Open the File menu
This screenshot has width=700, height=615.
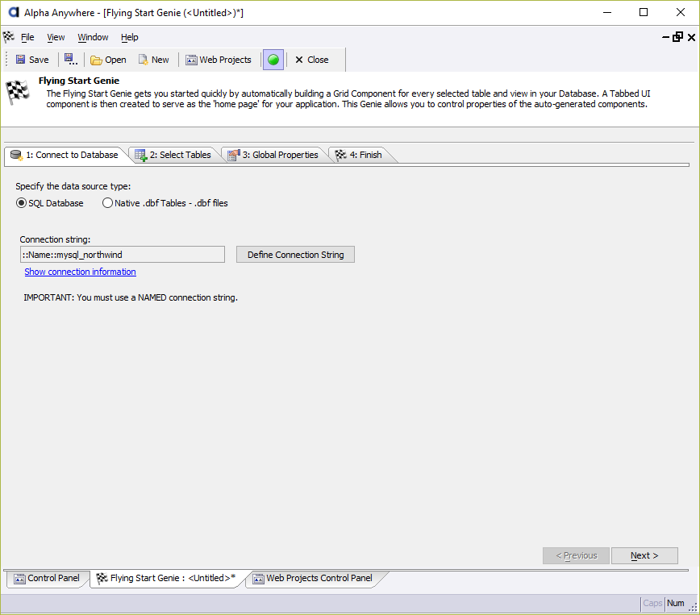tap(27, 37)
